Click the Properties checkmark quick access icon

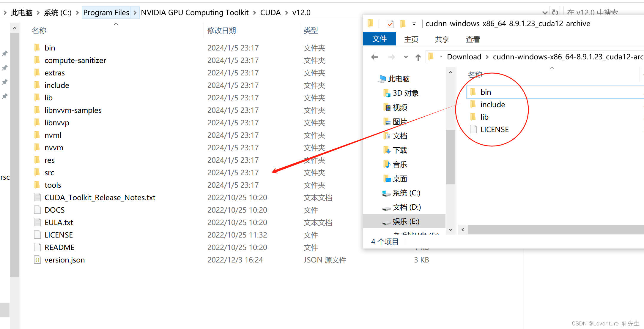click(x=390, y=24)
